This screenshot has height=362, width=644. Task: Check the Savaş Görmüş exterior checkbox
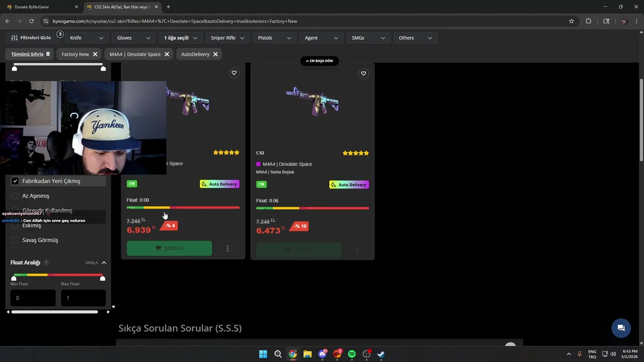(15, 240)
